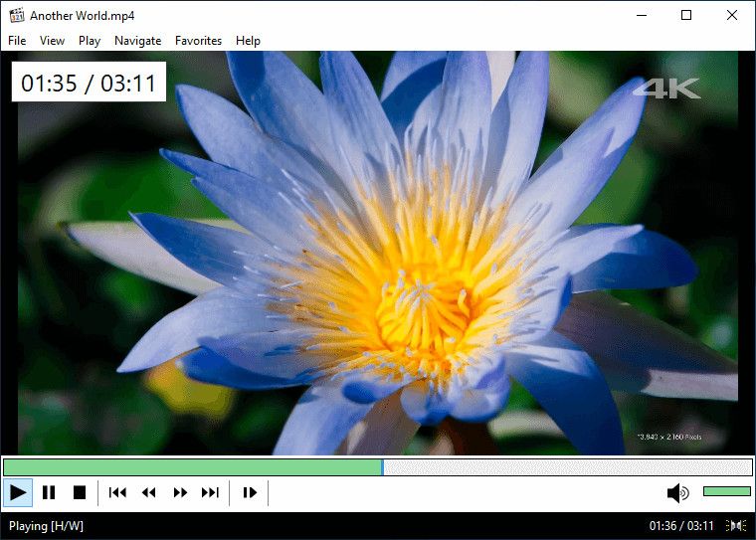Mute audio via the speaker icon
This screenshot has height=540, width=756.
click(677, 492)
